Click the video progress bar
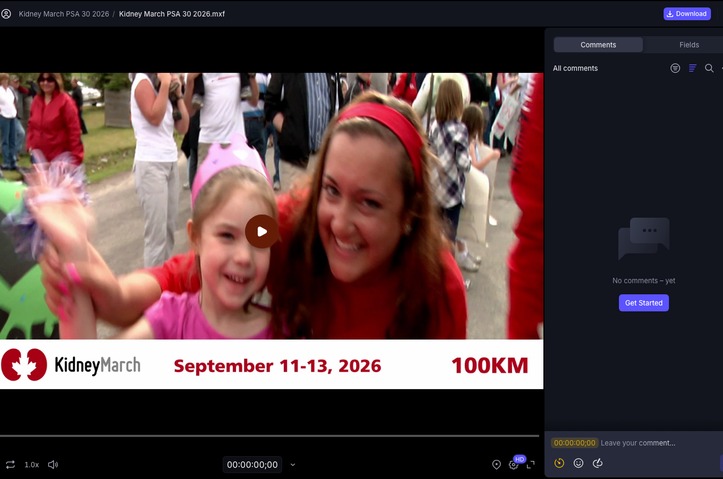The image size is (723, 479). tap(269, 436)
